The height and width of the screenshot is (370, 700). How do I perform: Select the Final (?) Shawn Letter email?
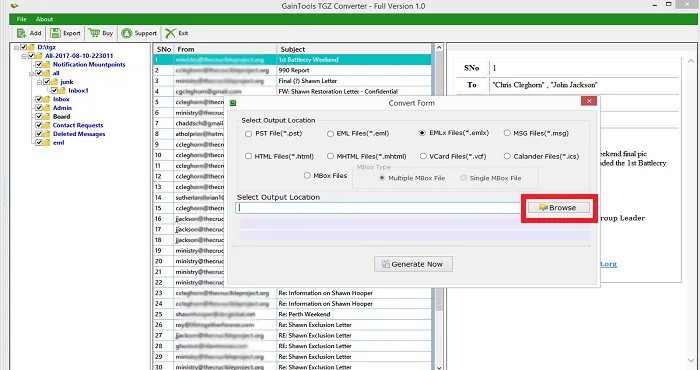click(293, 81)
